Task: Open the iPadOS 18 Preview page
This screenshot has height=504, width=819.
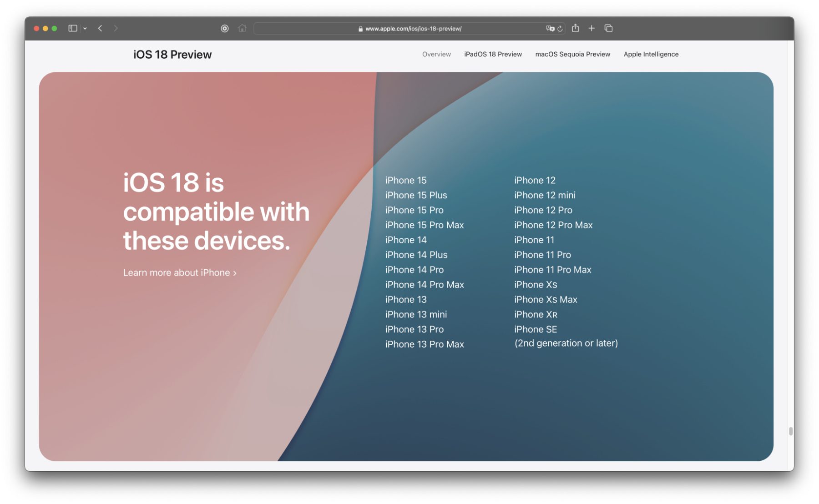Action: pos(493,54)
